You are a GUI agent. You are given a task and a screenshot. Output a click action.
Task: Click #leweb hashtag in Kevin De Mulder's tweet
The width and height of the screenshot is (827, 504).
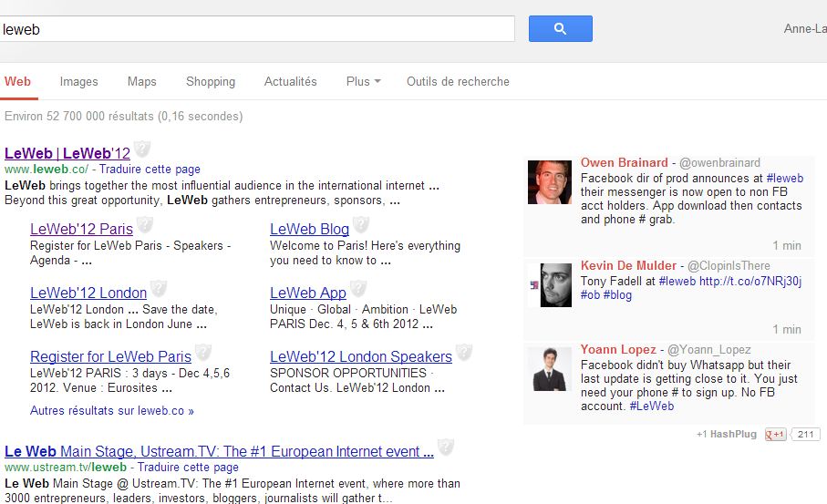(677, 282)
